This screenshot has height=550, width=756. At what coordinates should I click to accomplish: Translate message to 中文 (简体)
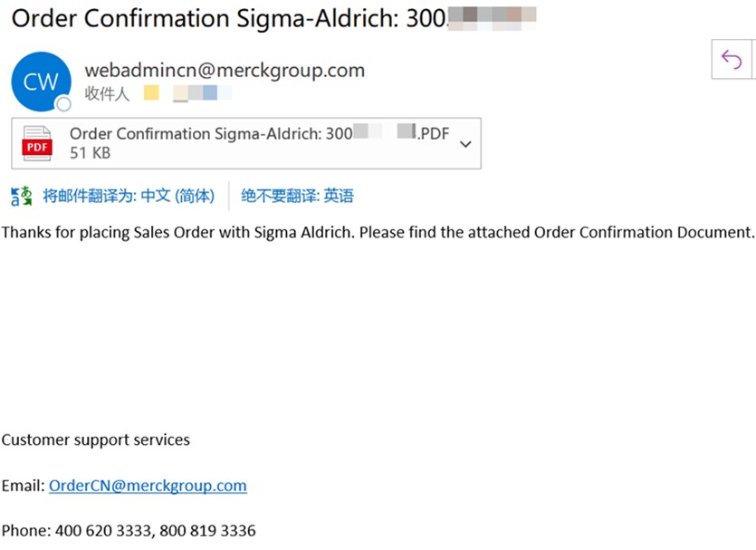[x=129, y=196]
